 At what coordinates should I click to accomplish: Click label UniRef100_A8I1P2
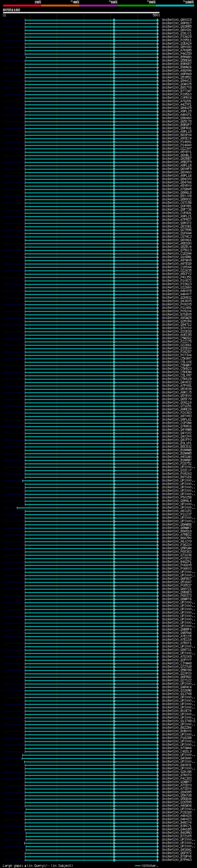tap(176, 511)
